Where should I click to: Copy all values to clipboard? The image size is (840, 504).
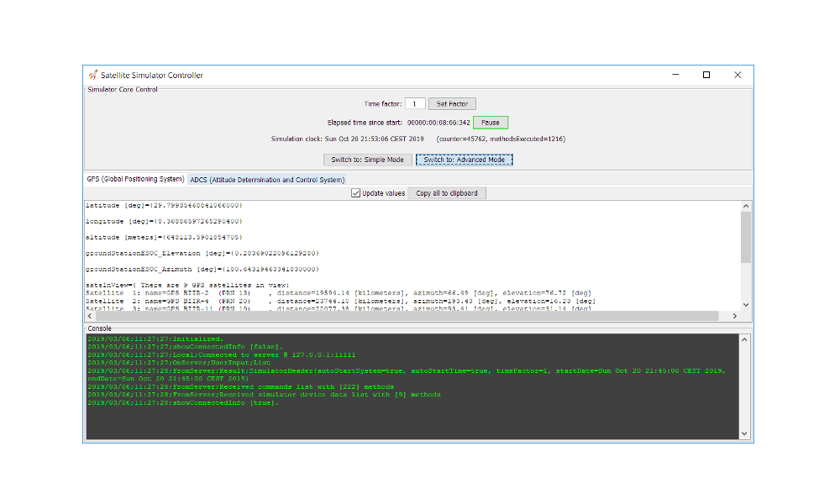(446, 193)
